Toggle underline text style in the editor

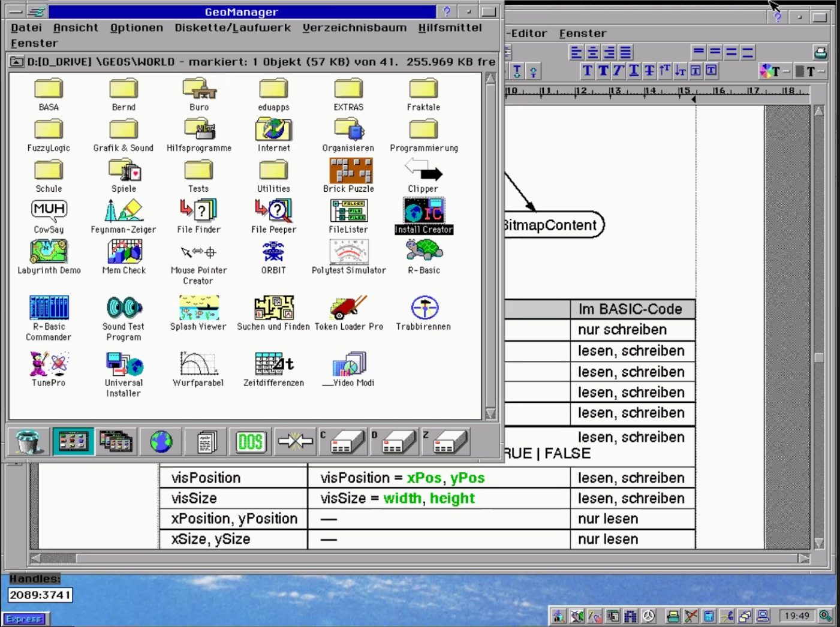(634, 71)
